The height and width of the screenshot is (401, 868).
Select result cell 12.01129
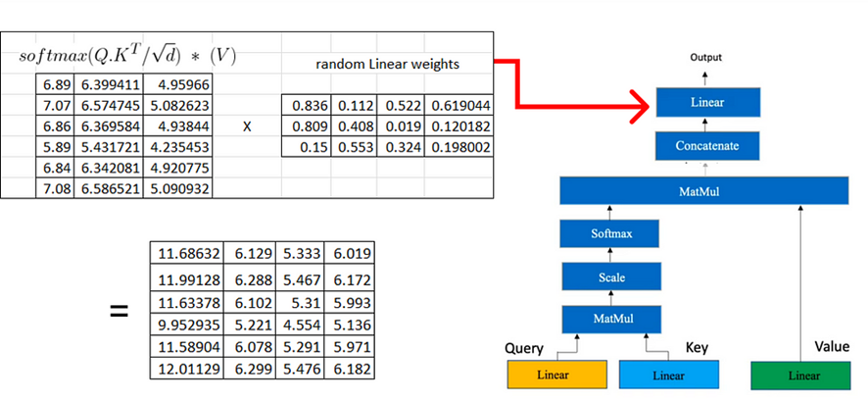186,369
